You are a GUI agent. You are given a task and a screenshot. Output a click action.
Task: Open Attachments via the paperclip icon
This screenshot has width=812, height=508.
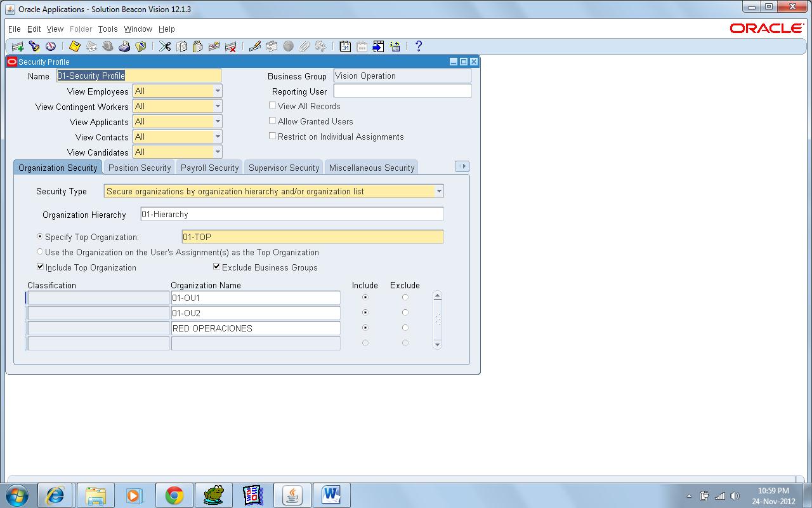[x=303, y=46]
